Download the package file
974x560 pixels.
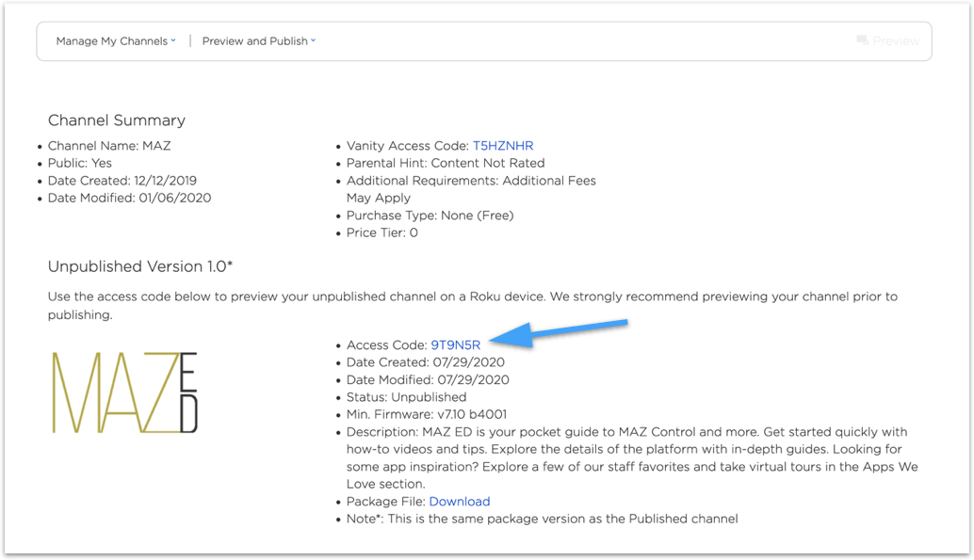[x=460, y=502]
